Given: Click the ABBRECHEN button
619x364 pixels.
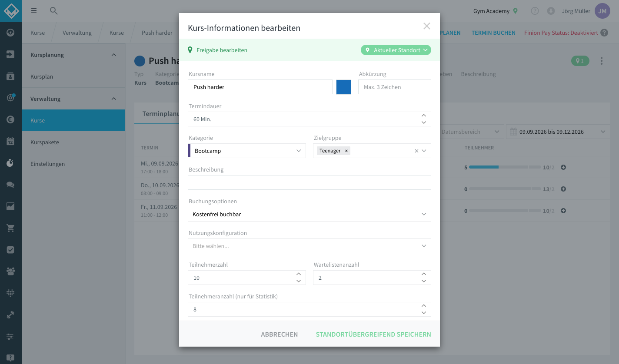Looking at the screenshot, I should pyautogui.click(x=280, y=334).
